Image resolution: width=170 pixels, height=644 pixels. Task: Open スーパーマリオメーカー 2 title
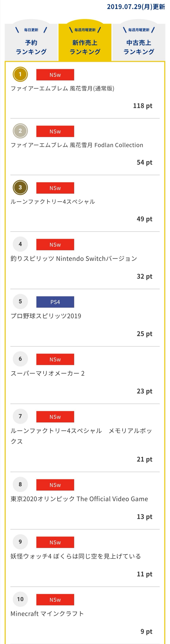tap(48, 374)
